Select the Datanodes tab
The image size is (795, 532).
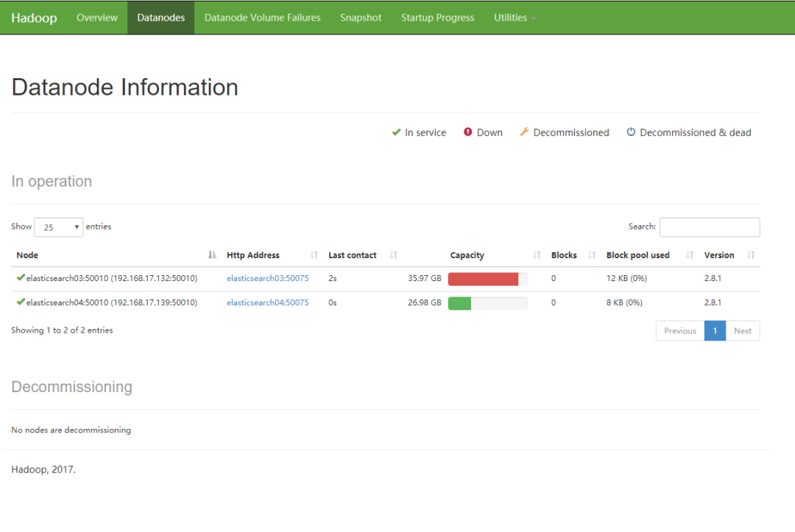pos(160,18)
